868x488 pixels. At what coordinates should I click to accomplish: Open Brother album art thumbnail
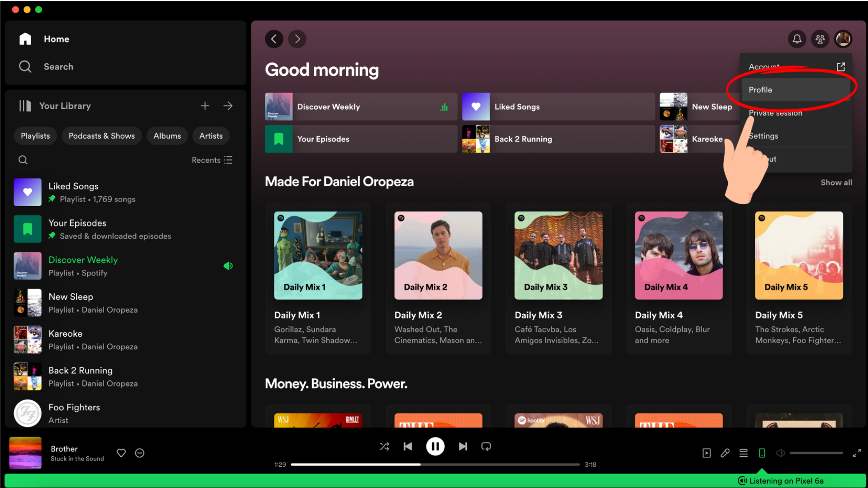(26, 453)
